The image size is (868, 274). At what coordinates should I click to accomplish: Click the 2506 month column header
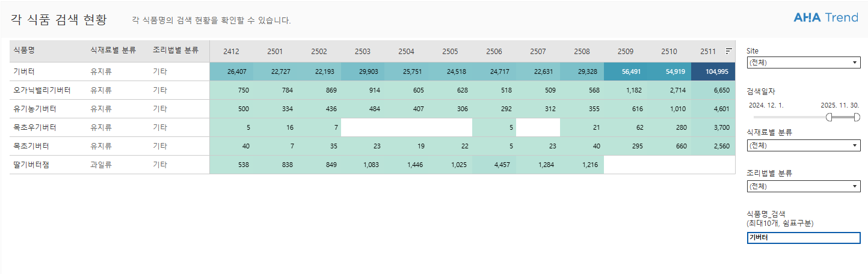[x=494, y=51]
